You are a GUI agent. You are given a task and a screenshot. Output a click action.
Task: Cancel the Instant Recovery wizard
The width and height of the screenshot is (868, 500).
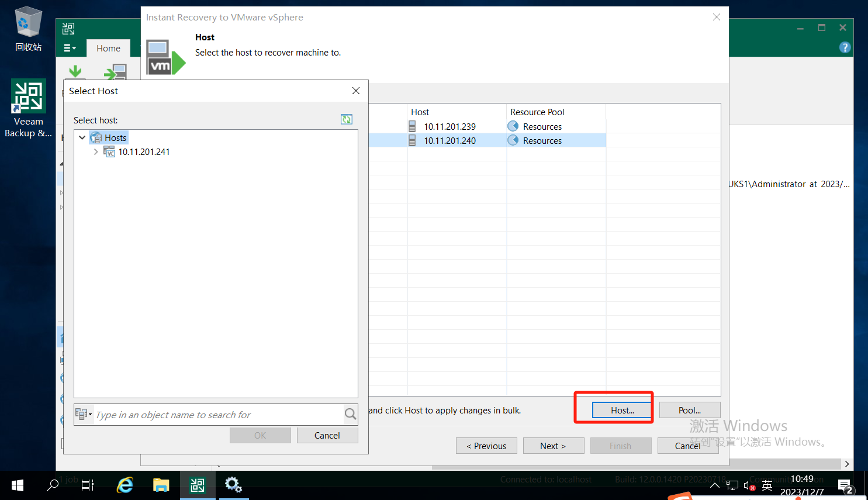[x=688, y=446]
